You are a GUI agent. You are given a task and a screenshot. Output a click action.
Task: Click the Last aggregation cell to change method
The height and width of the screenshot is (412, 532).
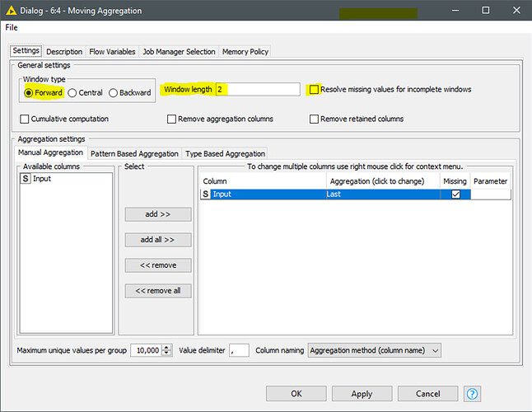tap(383, 194)
